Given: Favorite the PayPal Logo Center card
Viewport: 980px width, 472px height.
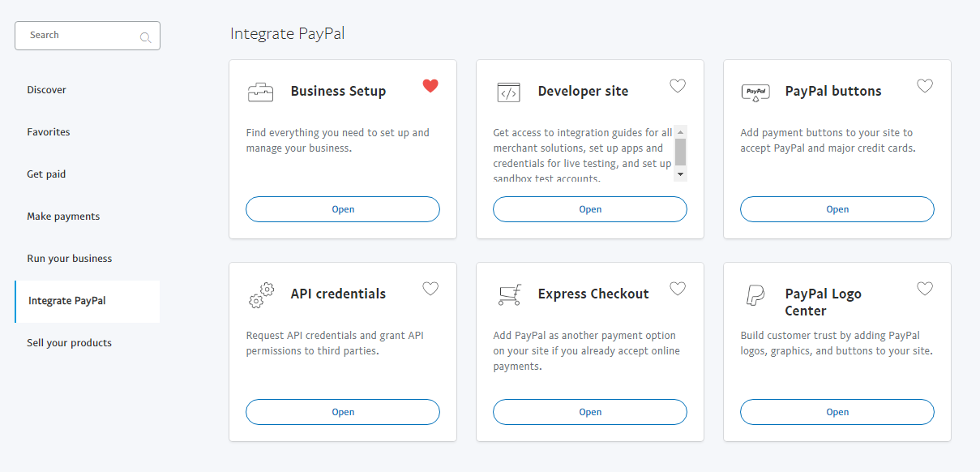Looking at the screenshot, I should (x=925, y=289).
